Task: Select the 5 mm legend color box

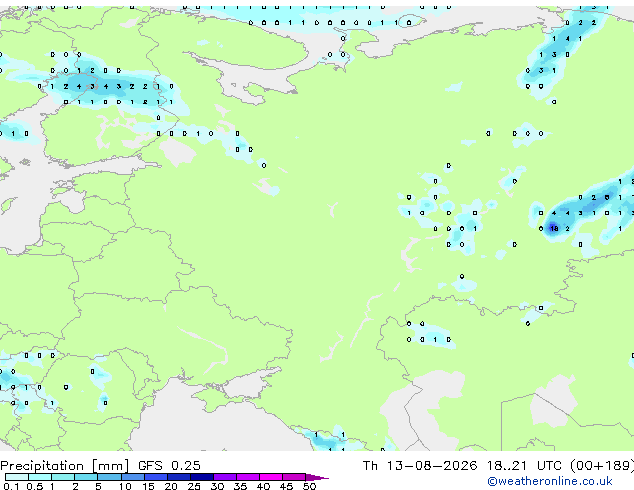Action: [x=109, y=477]
